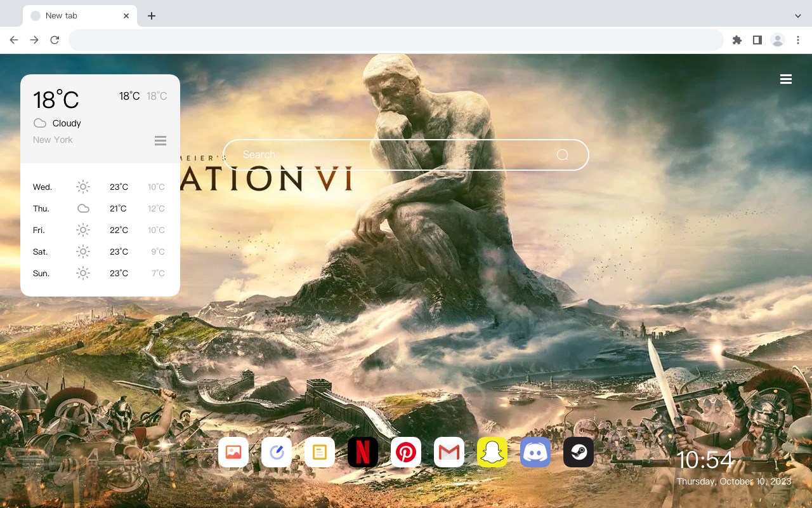Launch the Pinterest shortcut
The width and height of the screenshot is (812, 508).
click(x=406, y=452)
